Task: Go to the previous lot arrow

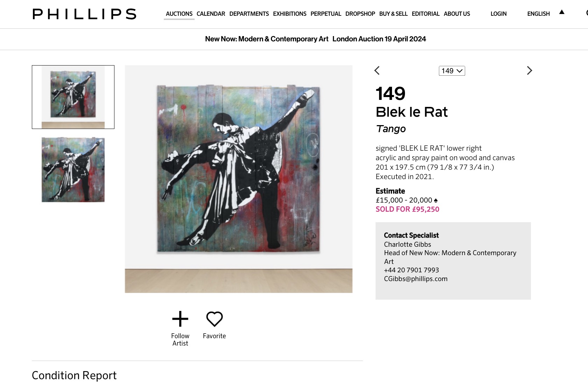Action: (x=377, y=70)
